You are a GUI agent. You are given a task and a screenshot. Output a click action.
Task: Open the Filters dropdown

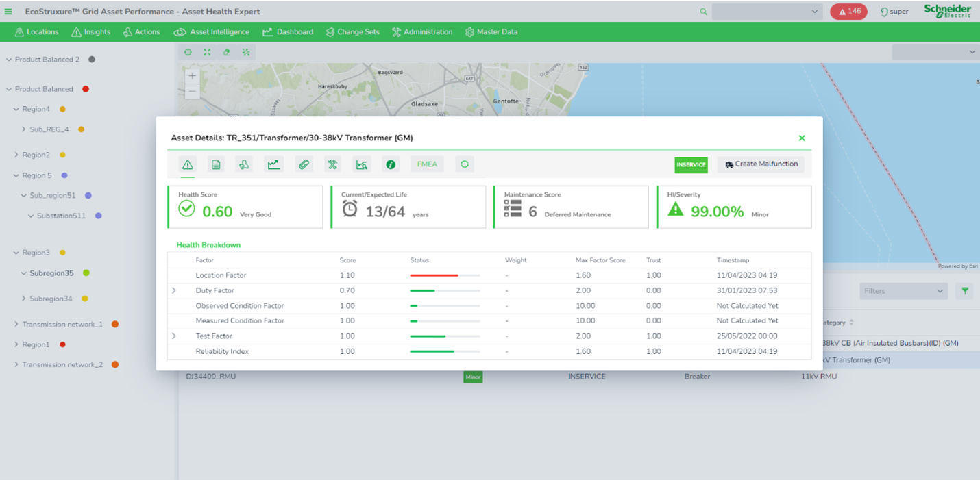coord(904,291)
